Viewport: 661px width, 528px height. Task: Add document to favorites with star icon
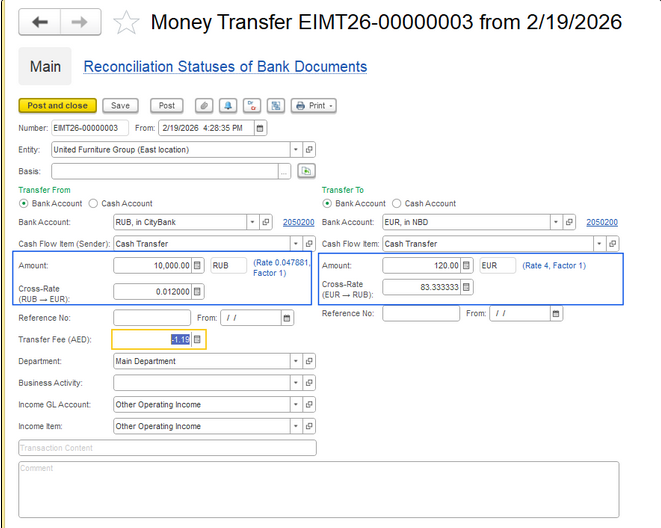127,23
